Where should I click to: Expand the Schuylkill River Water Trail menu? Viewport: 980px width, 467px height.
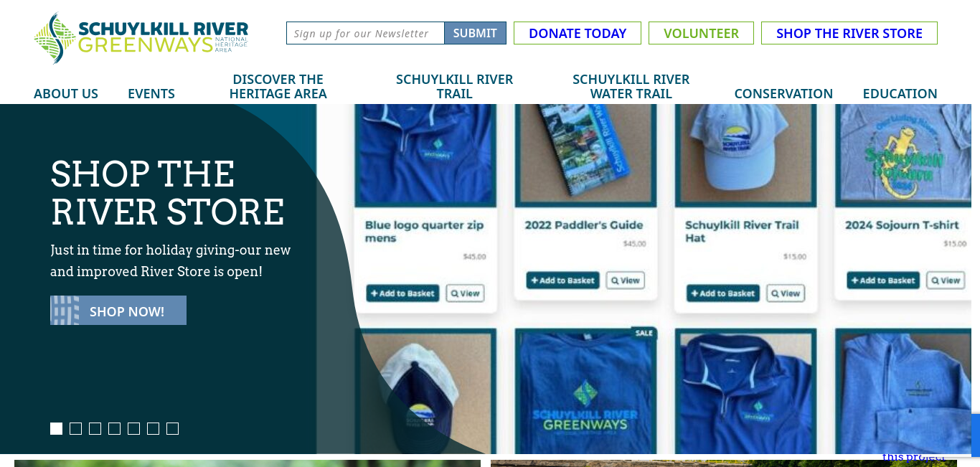(x=631, y=86)
